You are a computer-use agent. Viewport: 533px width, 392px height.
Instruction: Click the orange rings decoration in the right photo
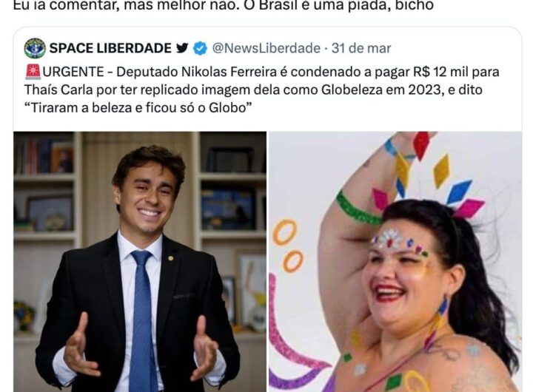tap(288, 246)
